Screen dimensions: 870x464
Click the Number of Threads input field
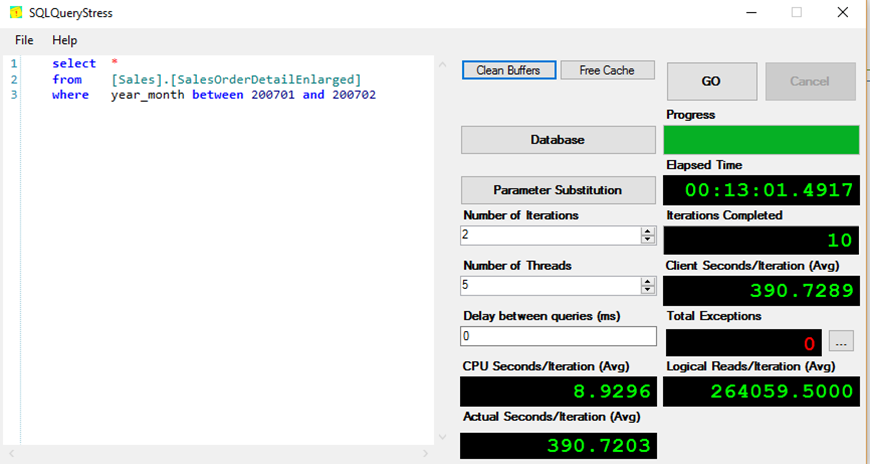click(549, 286)
